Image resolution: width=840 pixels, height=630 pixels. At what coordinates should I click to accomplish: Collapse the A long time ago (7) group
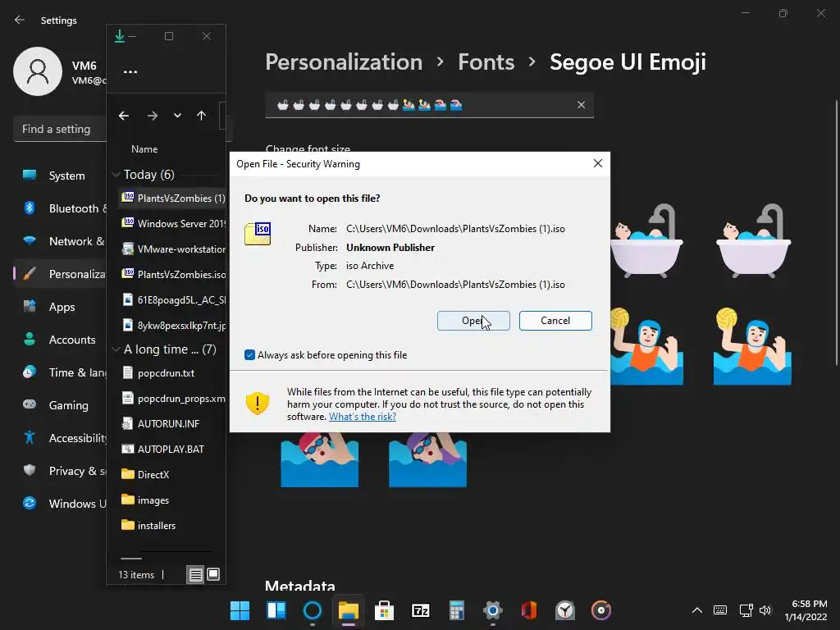click(x=116, y=349)
